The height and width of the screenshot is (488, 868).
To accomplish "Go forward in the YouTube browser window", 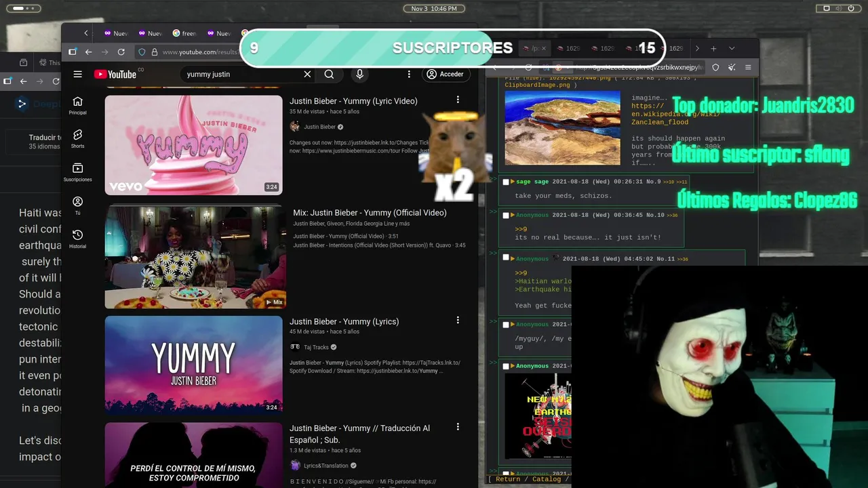I will click(104, 52).
